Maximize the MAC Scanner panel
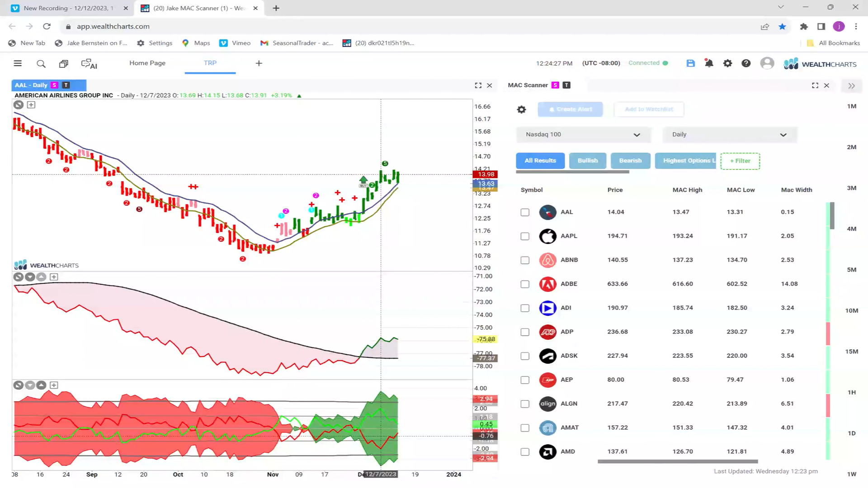The height and width of the screenshot is (488, 868). 815,85
